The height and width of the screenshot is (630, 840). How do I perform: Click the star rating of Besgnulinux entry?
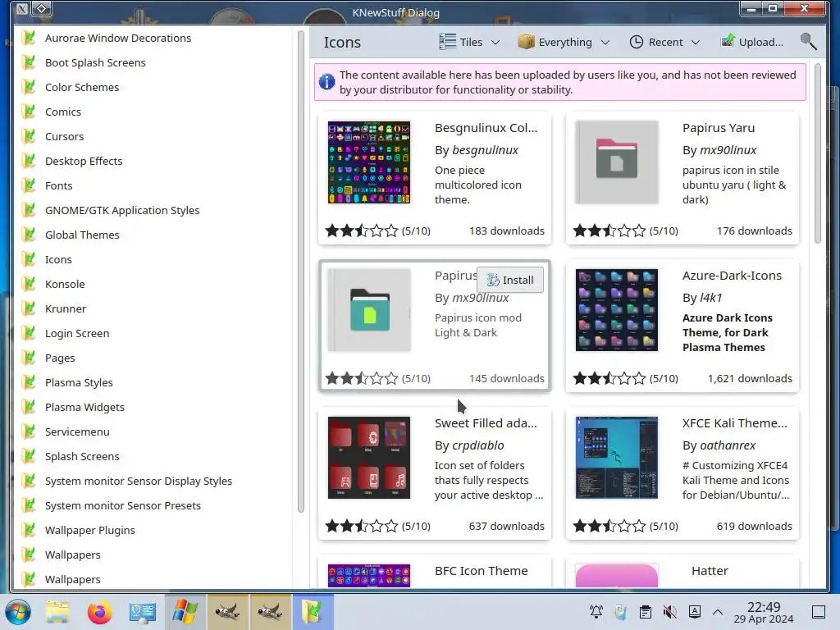pos(362,231)
